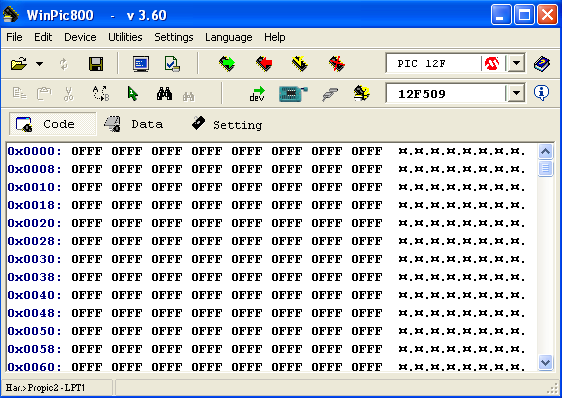Open the Device menu

(80, 37)
